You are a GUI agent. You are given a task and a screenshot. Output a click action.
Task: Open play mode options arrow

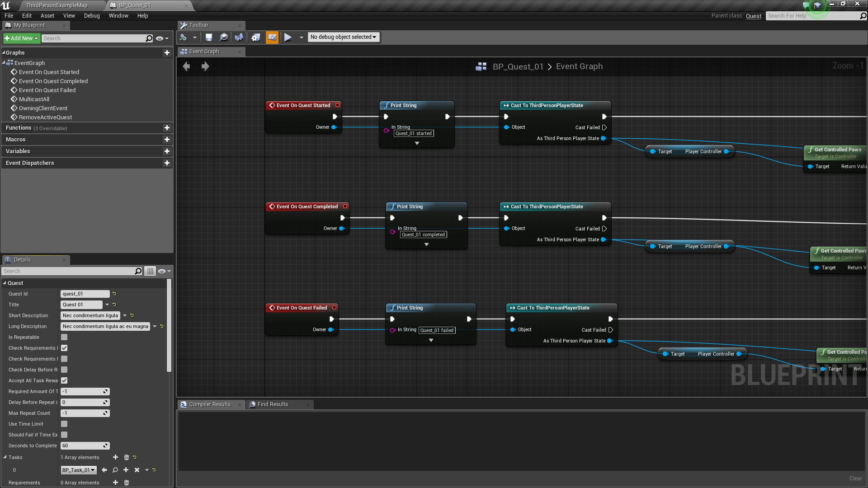point(301,38)
